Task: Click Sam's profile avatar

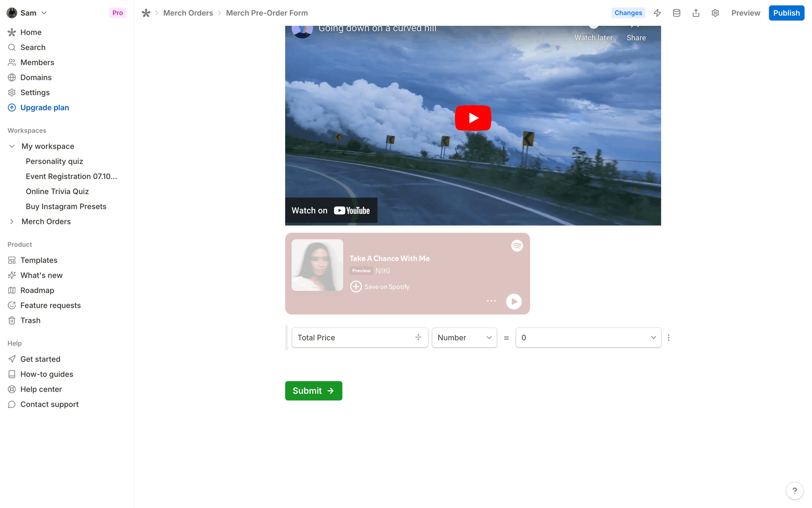Action: (x=12, y=13)
